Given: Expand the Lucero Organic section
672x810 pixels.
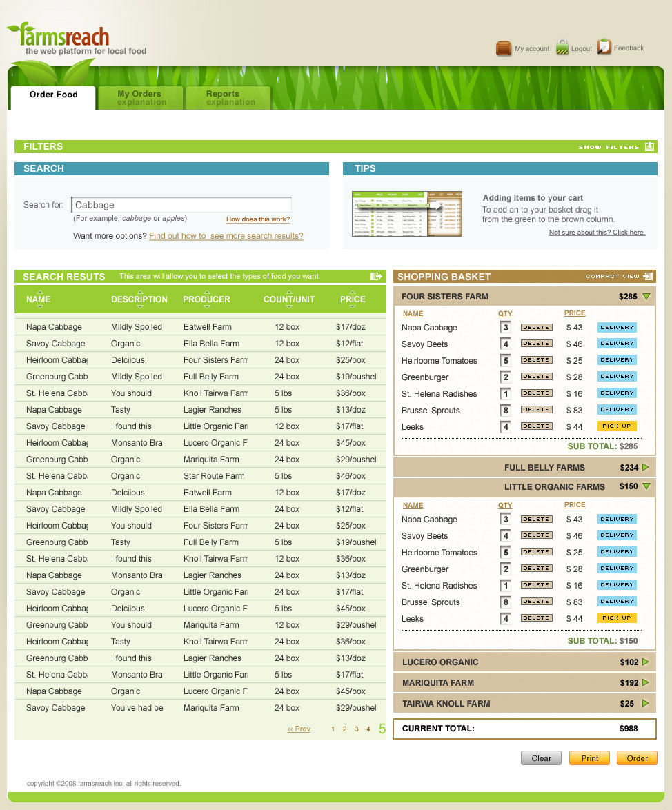Looking at the screenshot, I should (x=646, y=662).
